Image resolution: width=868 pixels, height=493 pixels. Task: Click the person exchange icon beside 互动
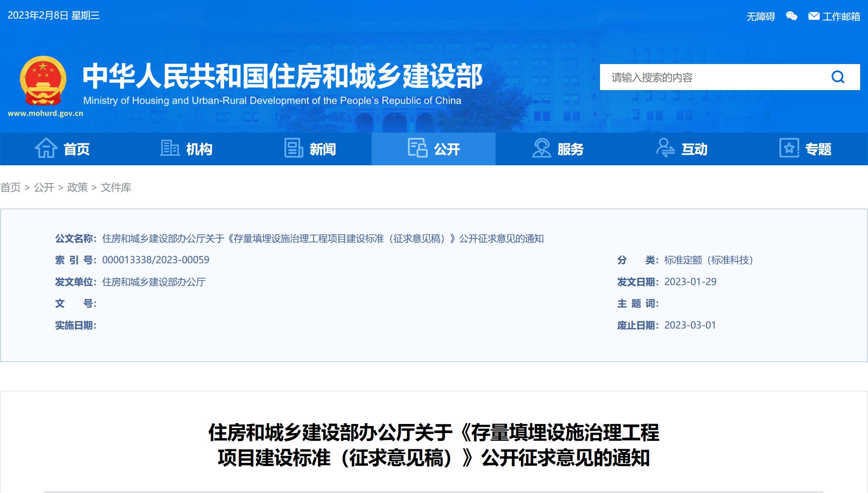pyautogui.click(x=665, y=148)
